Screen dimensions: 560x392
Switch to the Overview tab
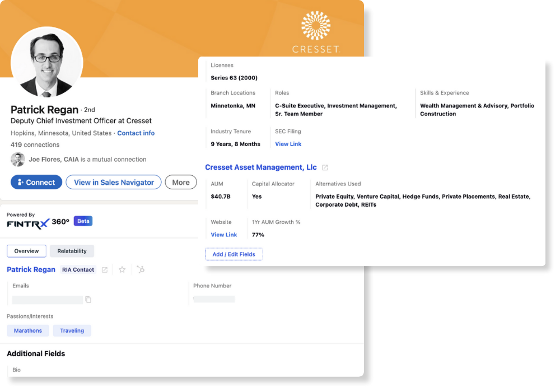26,251
